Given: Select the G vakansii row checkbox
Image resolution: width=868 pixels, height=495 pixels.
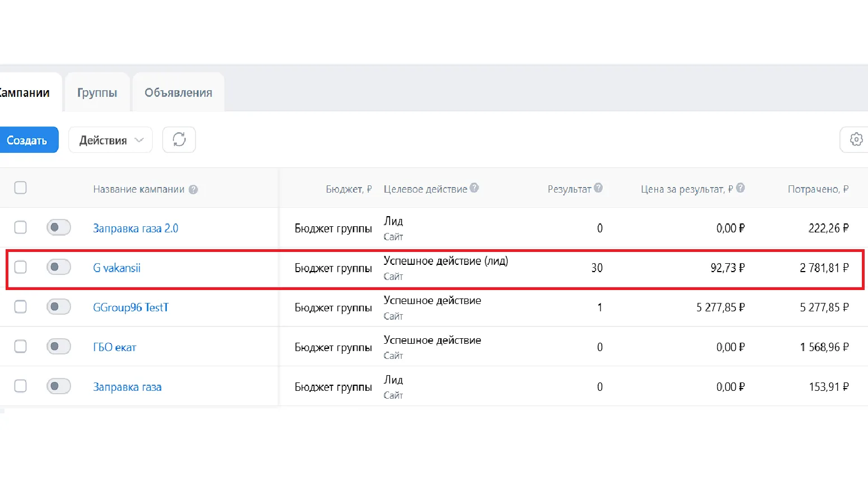Looking at the screenshot, I should point(21,267).
